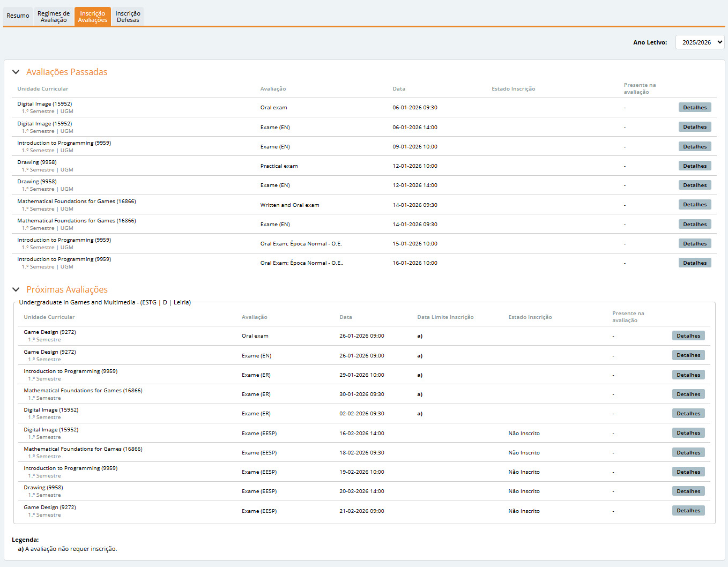
Task: Open Detalhes for Game Design Exame (EN)
Action: [688, 355]
